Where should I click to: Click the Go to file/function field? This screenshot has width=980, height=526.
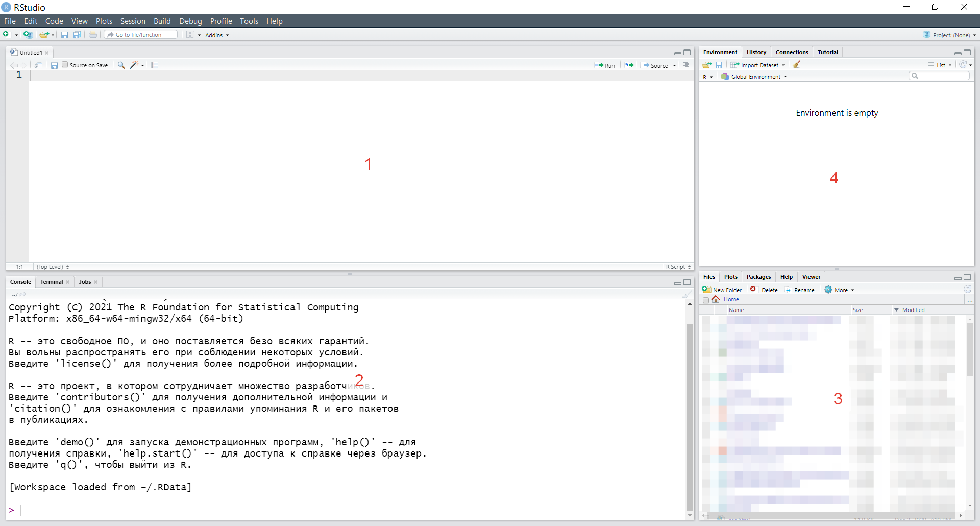[141, 35]
